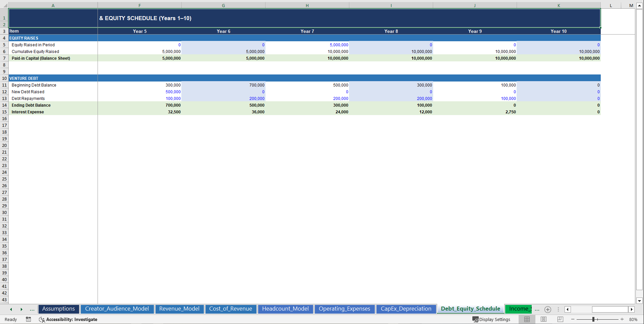Switch to Page Break Preview
This screenshot has width=644, height=324.
click(x=560, y=319)
